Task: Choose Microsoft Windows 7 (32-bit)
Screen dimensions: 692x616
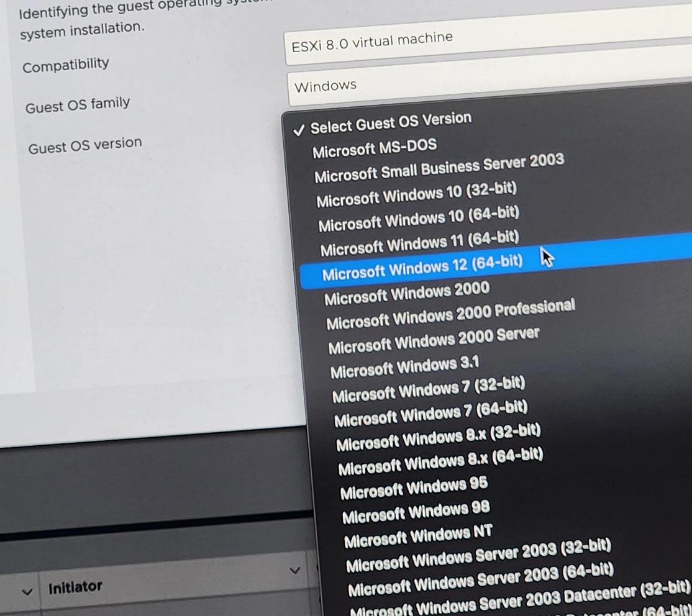Action: [x=429, y=389]
